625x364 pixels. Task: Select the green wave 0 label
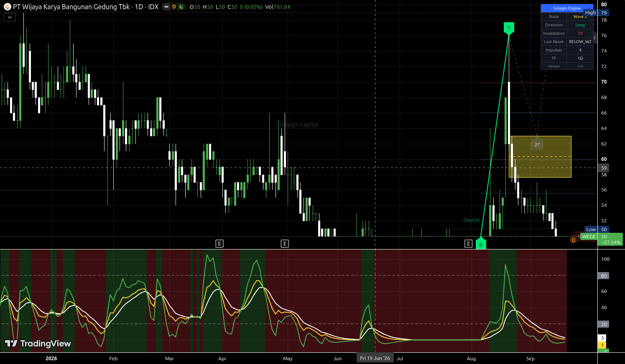pyautogui.click(x=481, y=244)
